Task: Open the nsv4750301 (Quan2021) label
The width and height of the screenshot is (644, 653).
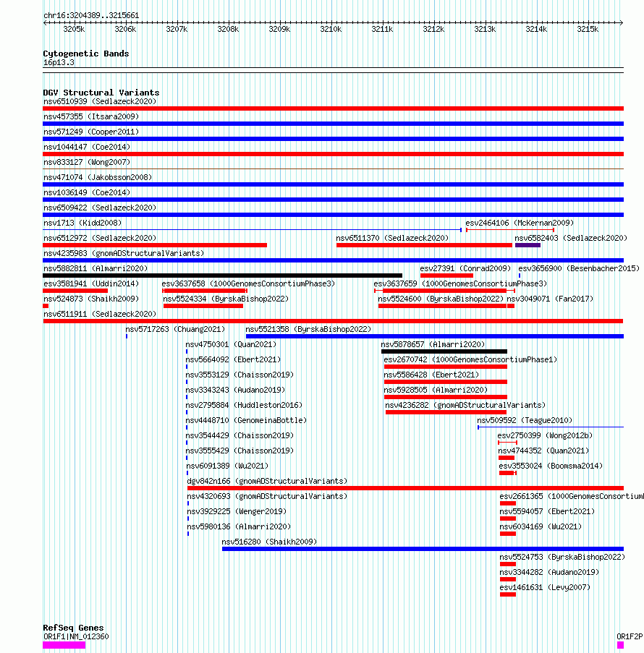Action: [231, 345]
